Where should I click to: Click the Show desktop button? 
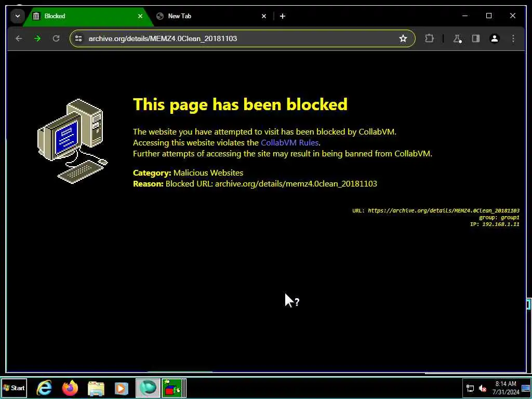(526, 388)
